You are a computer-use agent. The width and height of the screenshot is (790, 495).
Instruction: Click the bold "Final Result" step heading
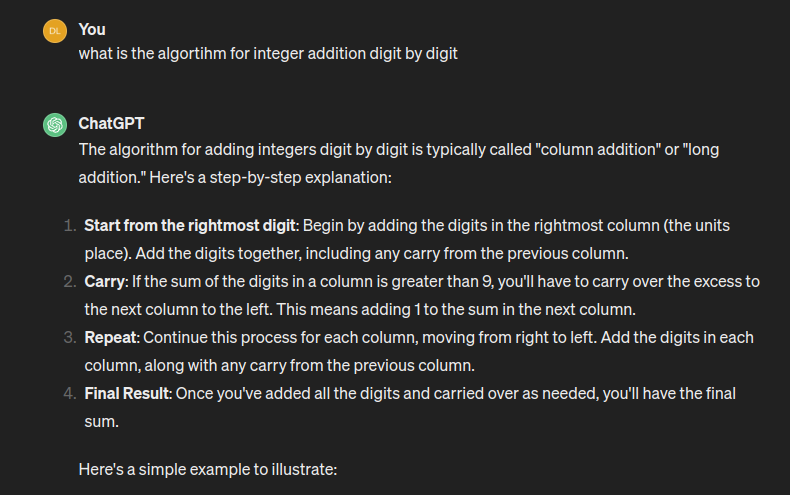point(127,394)
